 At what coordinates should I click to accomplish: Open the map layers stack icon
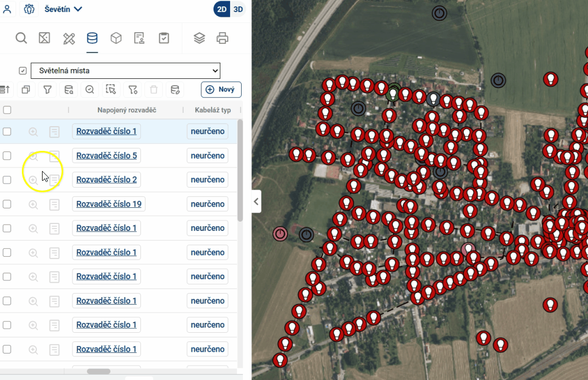coord(199,38)
